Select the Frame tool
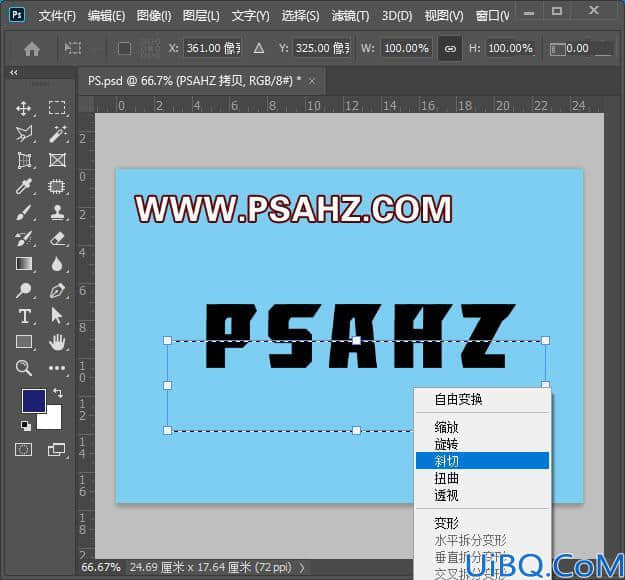The width and height of the screenshot is (625, 580). [x=57, y=160]
